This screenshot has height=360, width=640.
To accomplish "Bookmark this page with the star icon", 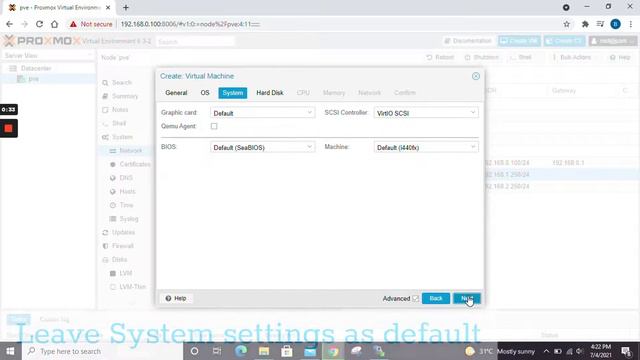I will click(567, 24).
